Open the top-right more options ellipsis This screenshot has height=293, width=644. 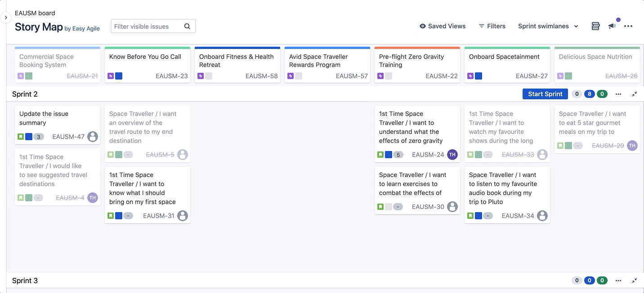pos(628,26)
